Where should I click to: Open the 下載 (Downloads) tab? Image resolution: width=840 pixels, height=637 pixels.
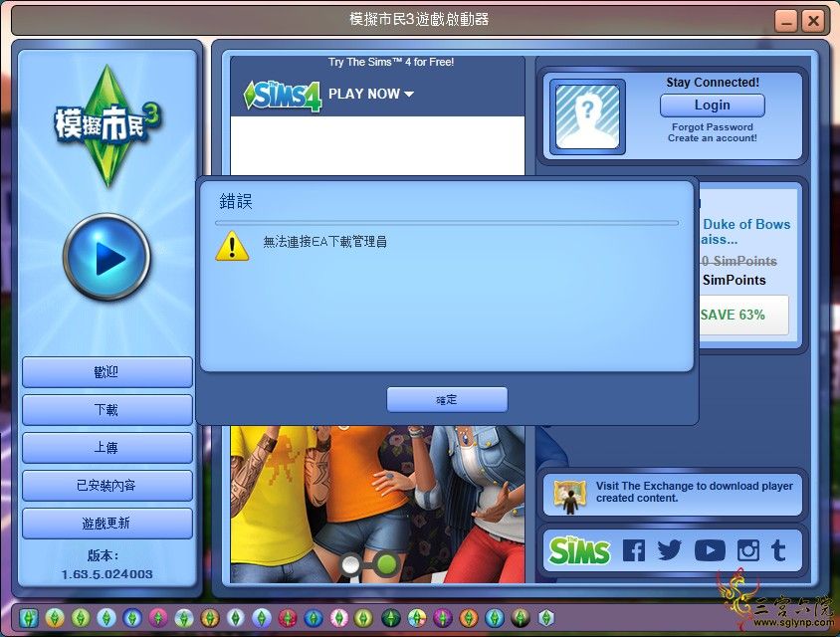click(107, 410)
